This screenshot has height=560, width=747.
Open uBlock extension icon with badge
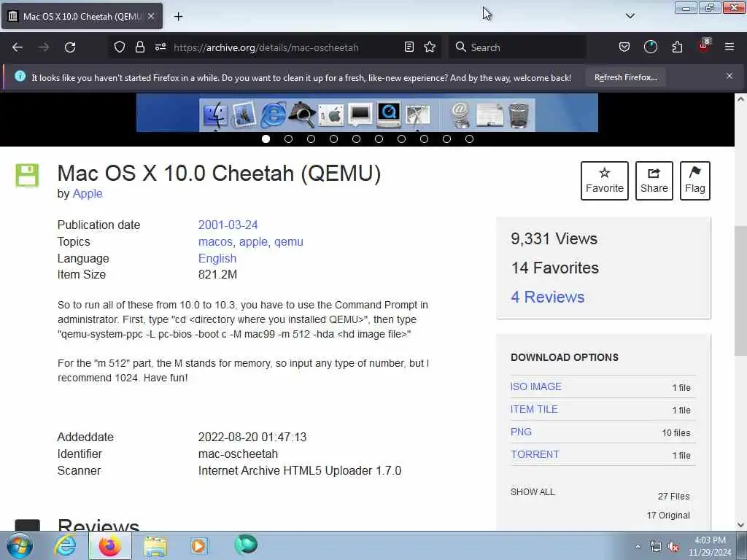click(x=704, y=46)
